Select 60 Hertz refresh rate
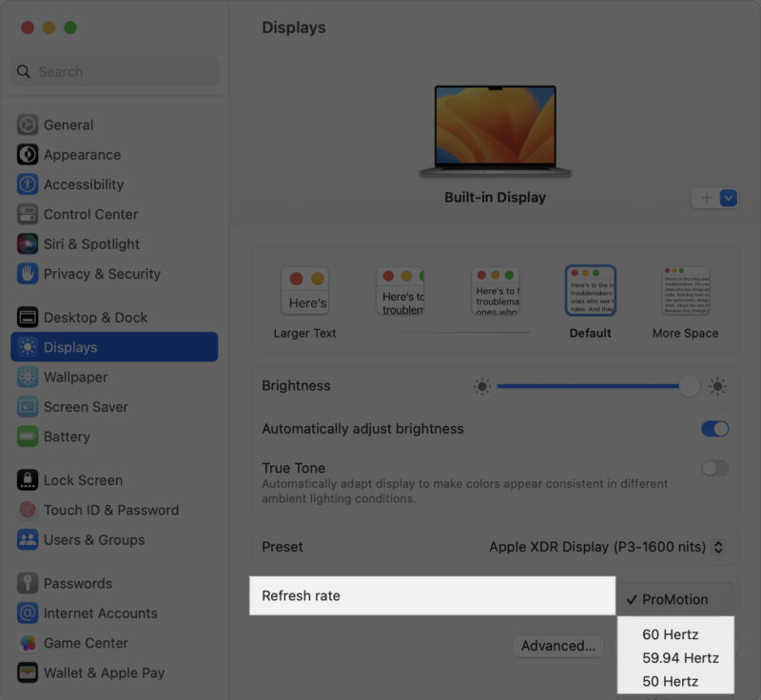The height and width of the screenshot is (700, 761). 673,633
